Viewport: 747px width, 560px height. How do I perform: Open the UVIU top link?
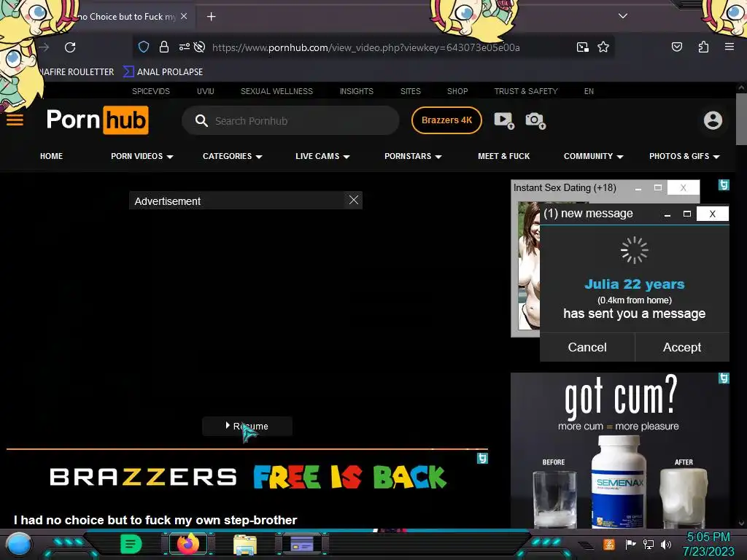point(205,91)
